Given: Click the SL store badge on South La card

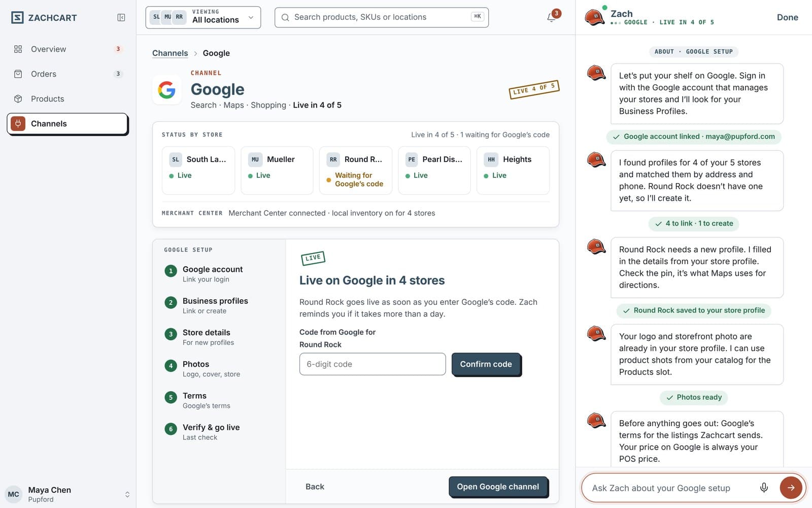Looking at the screenshot, I should (x=176, y=160).
